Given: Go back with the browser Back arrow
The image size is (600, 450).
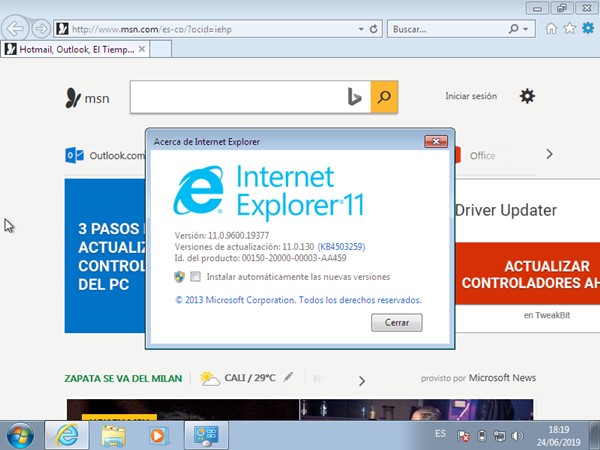Looking at the screenshot, I should (x=15, y=28).
